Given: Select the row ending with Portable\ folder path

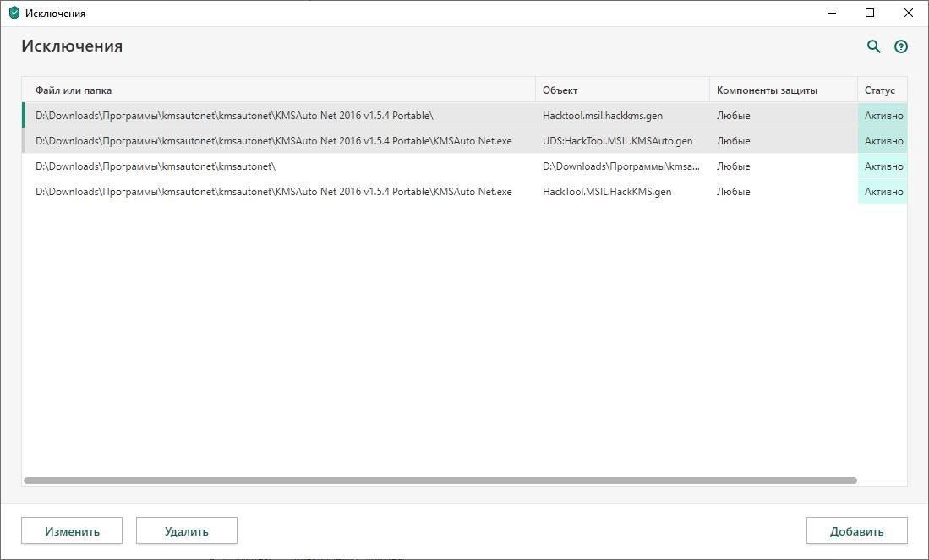Looking at the screenshot, I should pos(465,116).
